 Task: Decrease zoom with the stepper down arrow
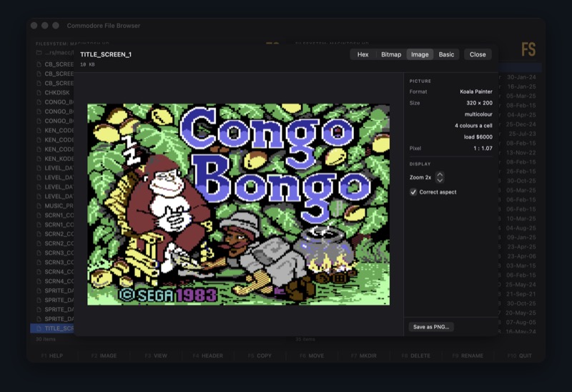click(x=440, y=180)
